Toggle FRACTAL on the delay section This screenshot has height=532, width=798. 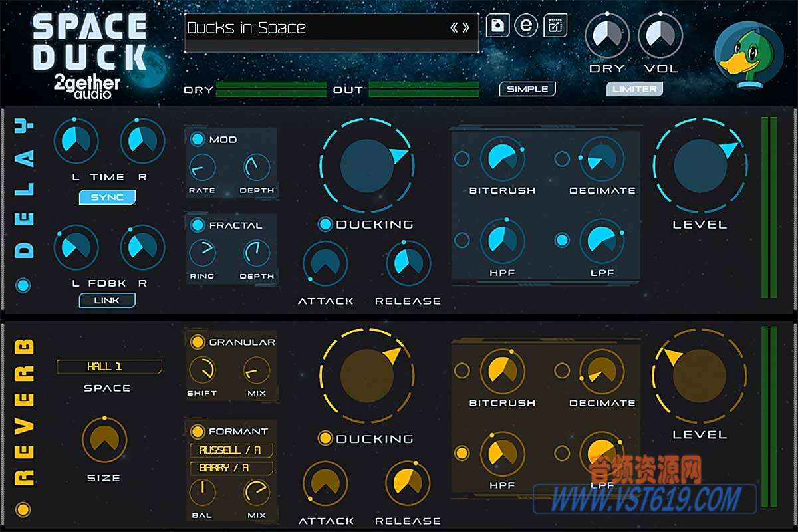196,225
